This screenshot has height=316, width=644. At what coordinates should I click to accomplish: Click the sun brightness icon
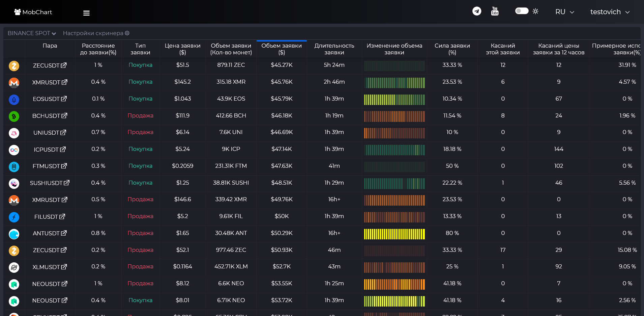click(x=535, y=11)
